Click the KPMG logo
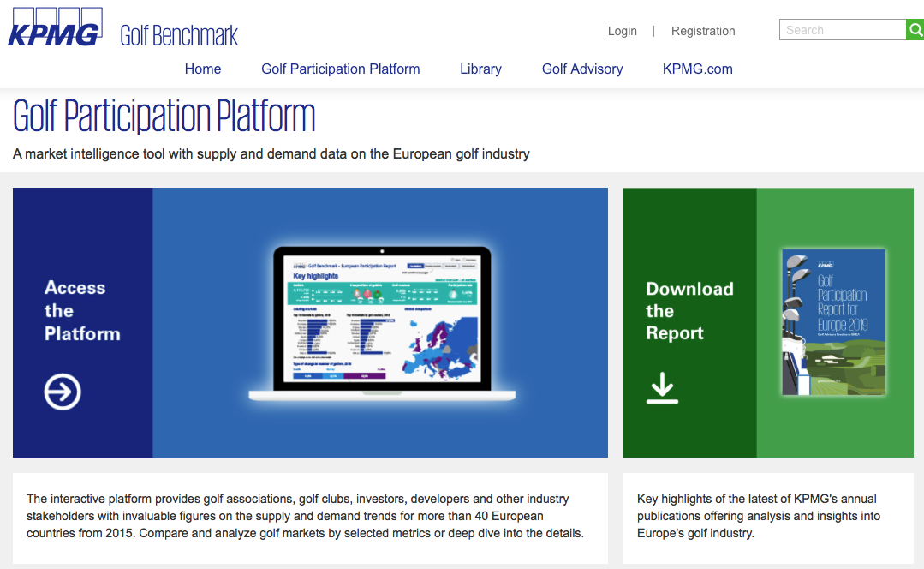Image resolution: width=924 pixels, height=569 pixels. (x=54, y=28)
